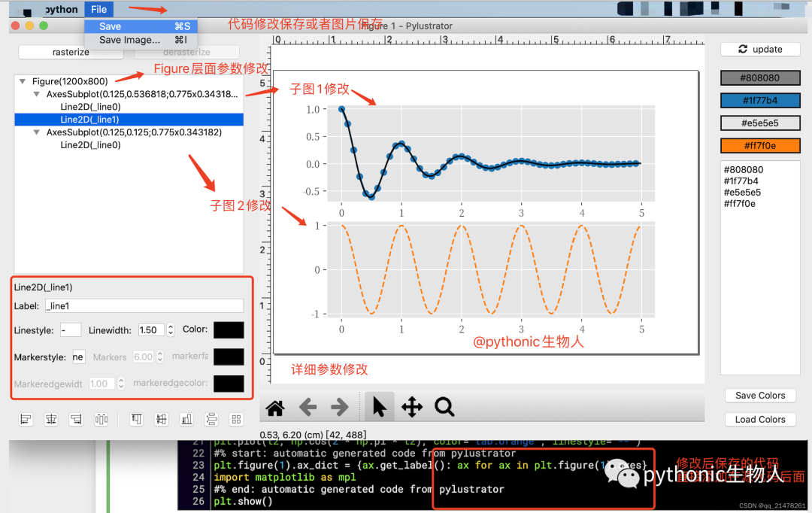The width and height of the screenshot is (812, 513).
Task: Click #808080 in the colors text list
Action: [x=743, y=169]
